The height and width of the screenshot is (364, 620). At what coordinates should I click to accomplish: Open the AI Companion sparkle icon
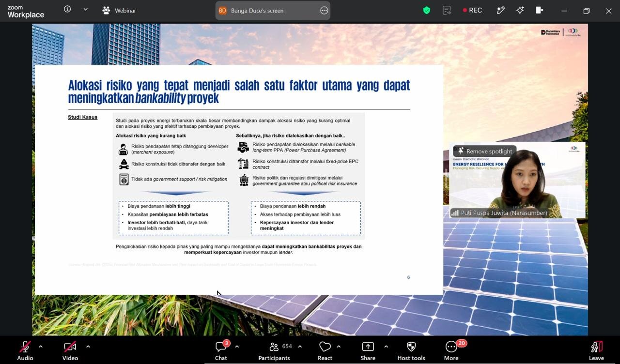pos(520,10)
